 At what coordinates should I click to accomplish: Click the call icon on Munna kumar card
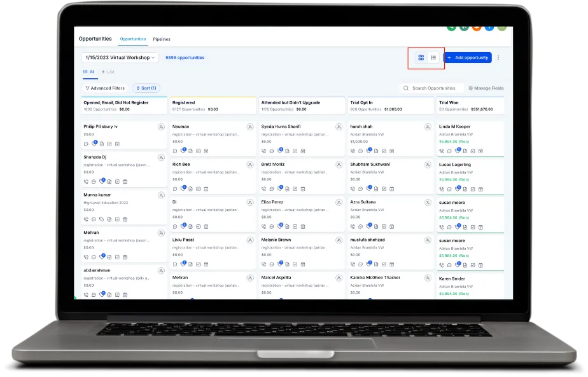point(87,219)
